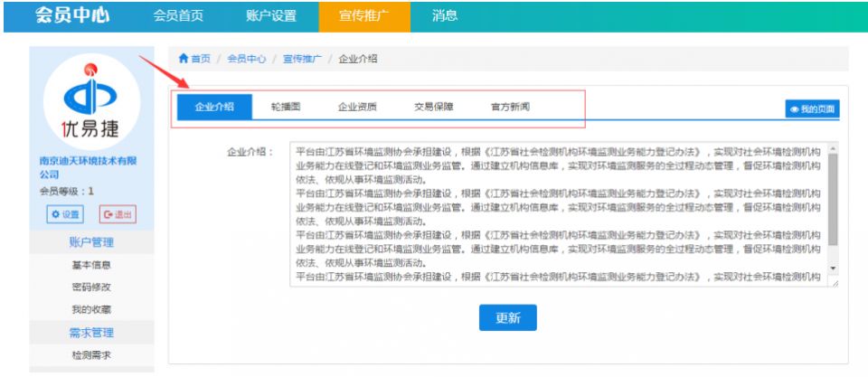Go to 会员首页 in top navigation
The image size is (868, 377).
(178, 15)
